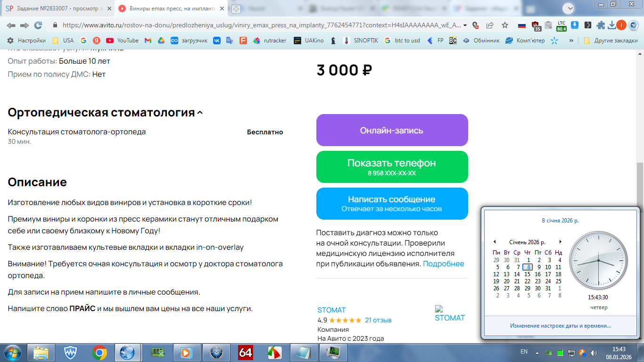
Task: Select day 22 in the calendar
Action: point(527,281)
